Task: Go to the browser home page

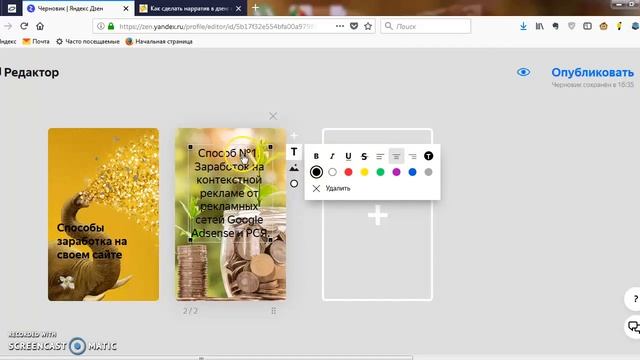Action: [40, 26]
